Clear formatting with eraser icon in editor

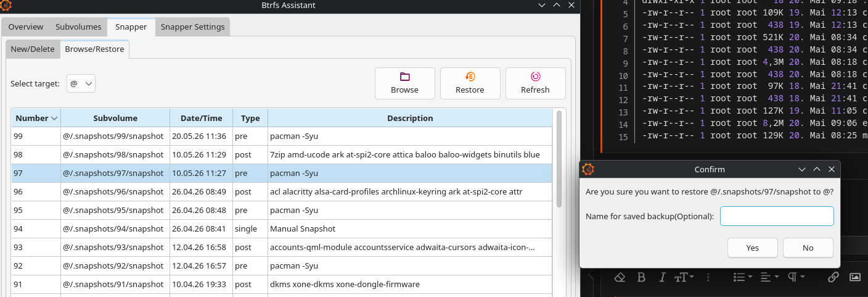620,277
